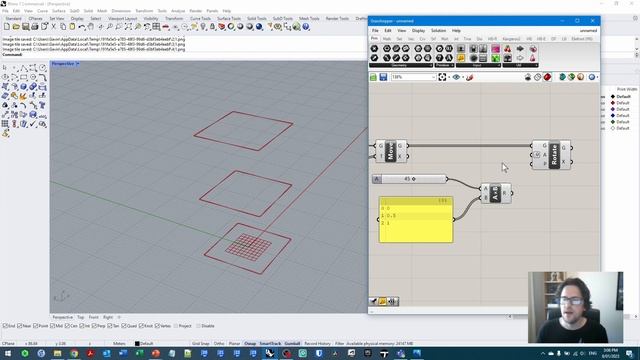
Task: Click the black arrow icon in Util group
Action: (520, 49)
